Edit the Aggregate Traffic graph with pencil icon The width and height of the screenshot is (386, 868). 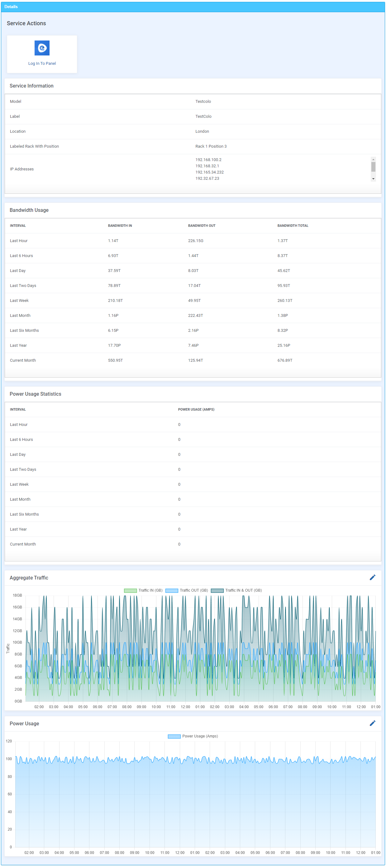(x=372, y=577)
